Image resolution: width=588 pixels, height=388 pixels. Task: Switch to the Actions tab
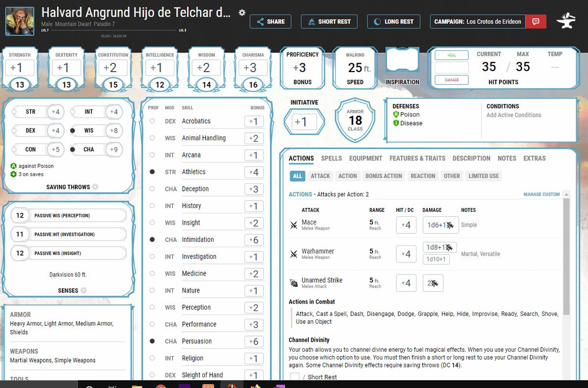point(301,158)
